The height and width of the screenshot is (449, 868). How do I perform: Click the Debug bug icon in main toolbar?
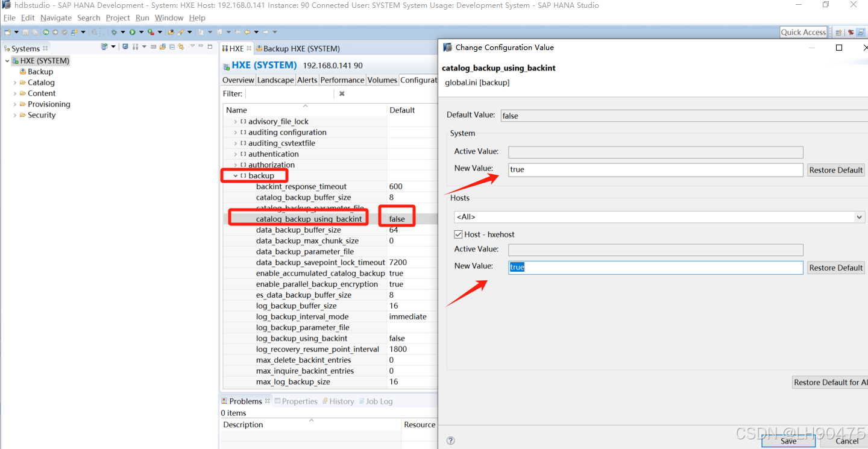[x=114, y=32]
